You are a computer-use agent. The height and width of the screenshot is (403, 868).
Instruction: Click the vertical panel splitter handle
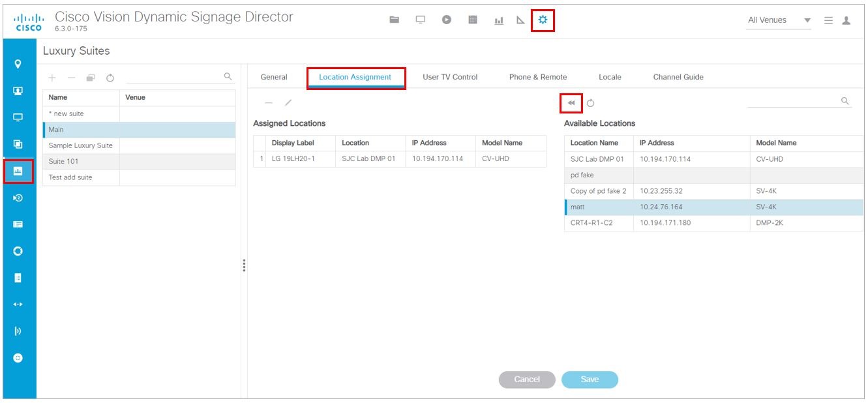pos(244,265)
